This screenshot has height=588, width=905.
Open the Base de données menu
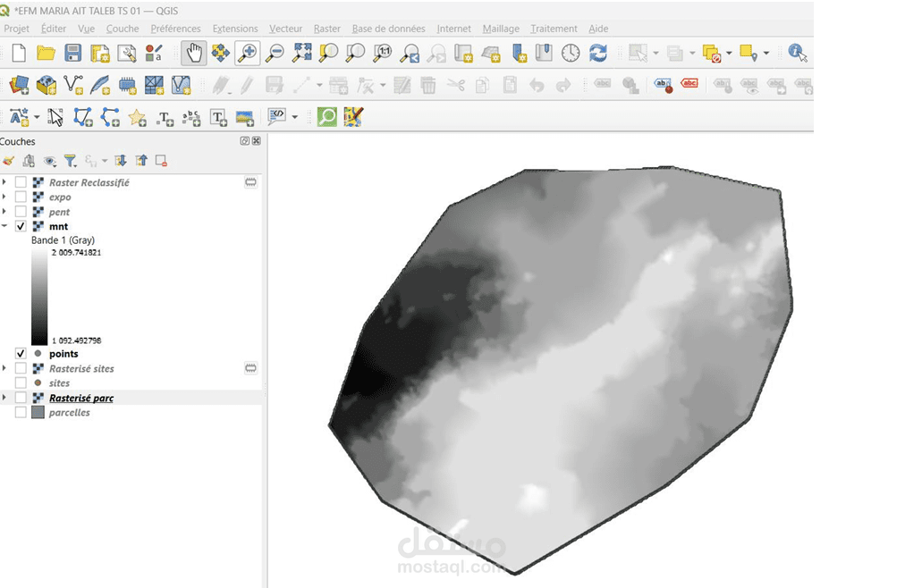[388, 29]
